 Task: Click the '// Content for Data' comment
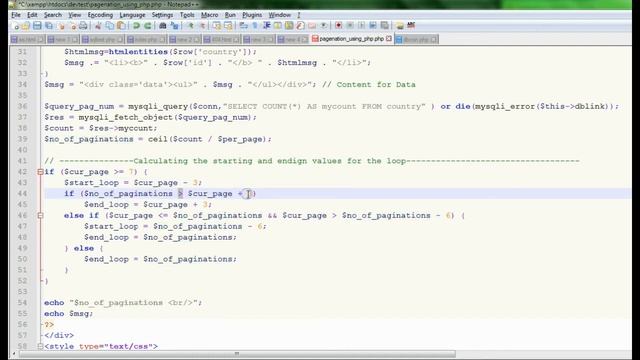click(x=369, y=84)
